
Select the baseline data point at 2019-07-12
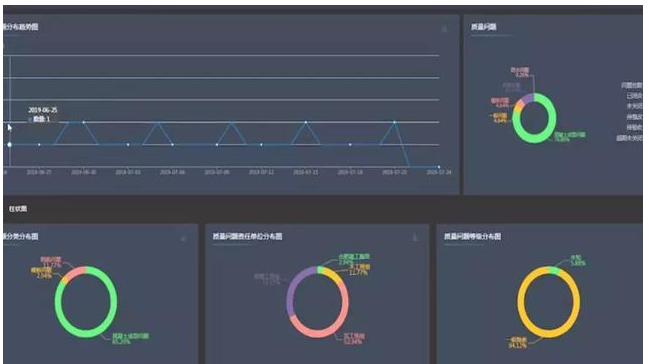[261, 145]
